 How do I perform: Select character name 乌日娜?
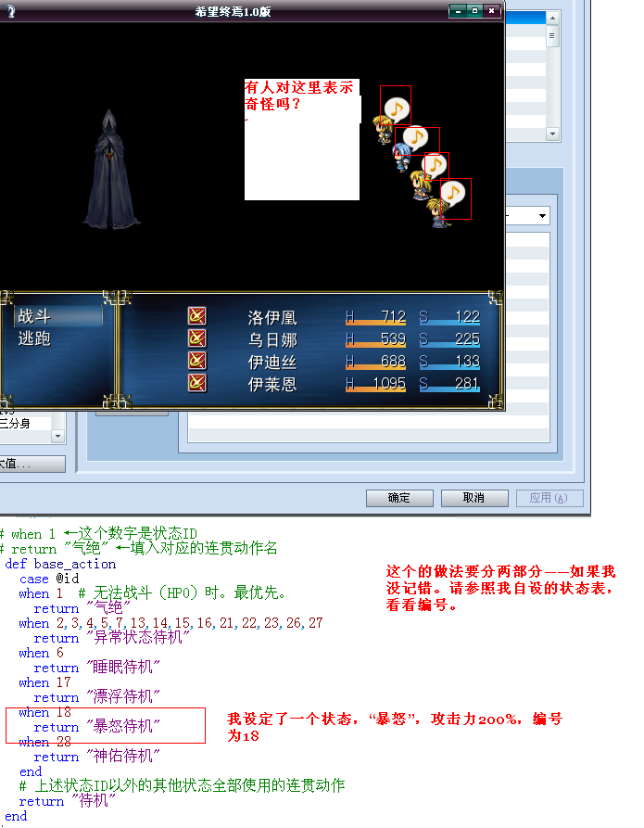pos(272,339)
